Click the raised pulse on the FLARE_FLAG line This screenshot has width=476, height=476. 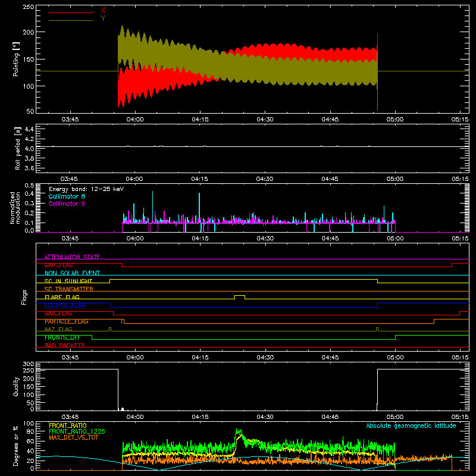(x=240, y=296)
